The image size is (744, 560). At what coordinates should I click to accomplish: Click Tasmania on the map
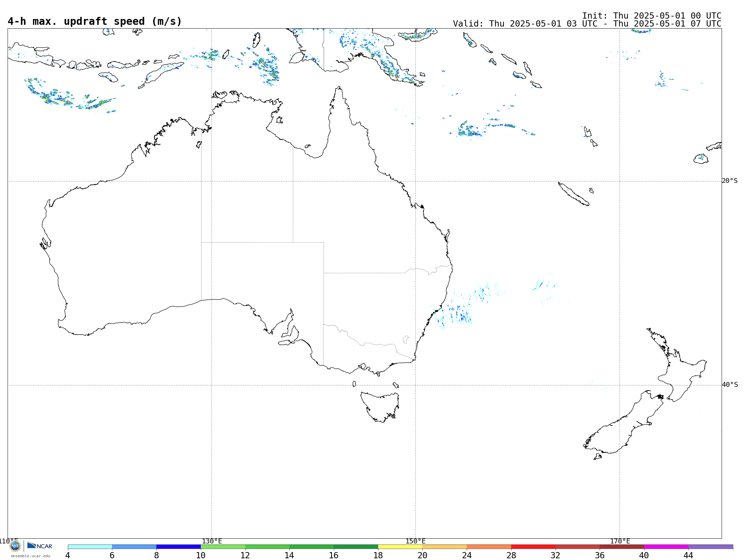[380, 406]
